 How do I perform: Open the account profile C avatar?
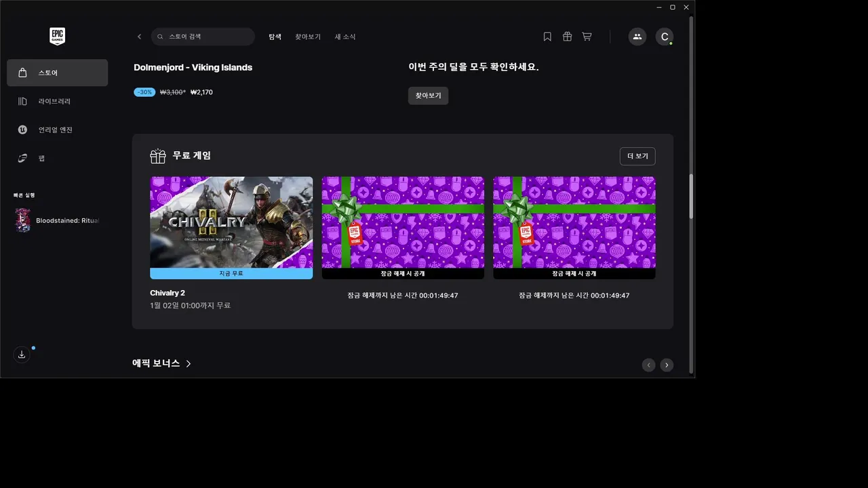(x=665, y=37)
